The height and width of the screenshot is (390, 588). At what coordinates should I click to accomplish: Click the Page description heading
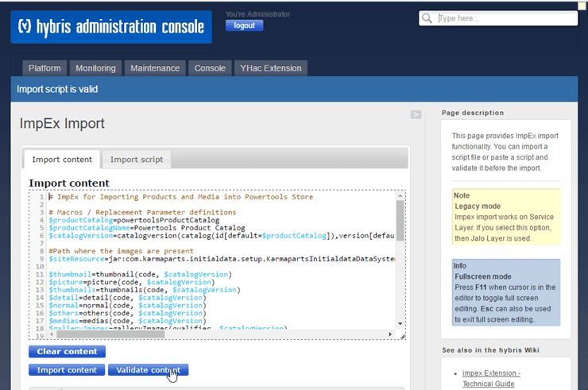[473, 113]
